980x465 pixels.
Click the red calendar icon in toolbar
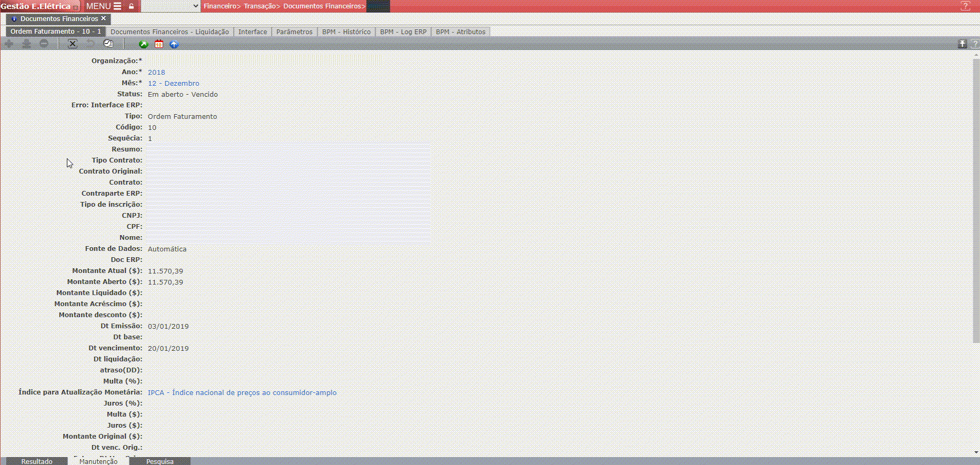pos(158,44)
